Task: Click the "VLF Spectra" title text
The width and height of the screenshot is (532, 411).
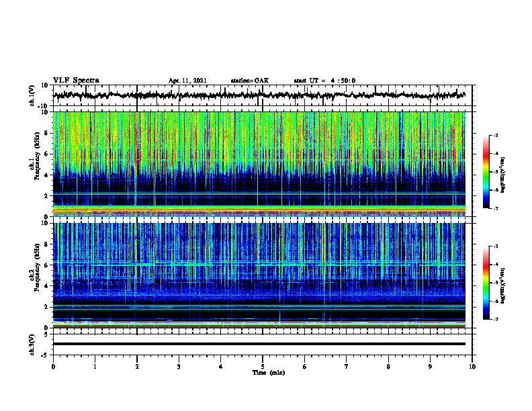Action: pos(76,81)
